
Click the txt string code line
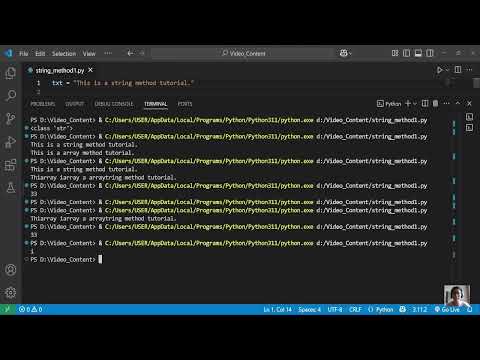123,83
